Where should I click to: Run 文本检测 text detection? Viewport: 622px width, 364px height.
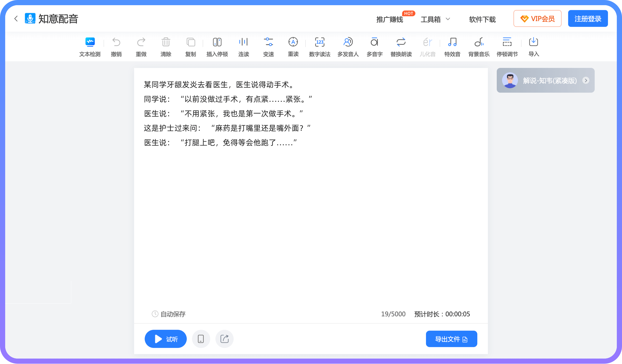[90, 47]
